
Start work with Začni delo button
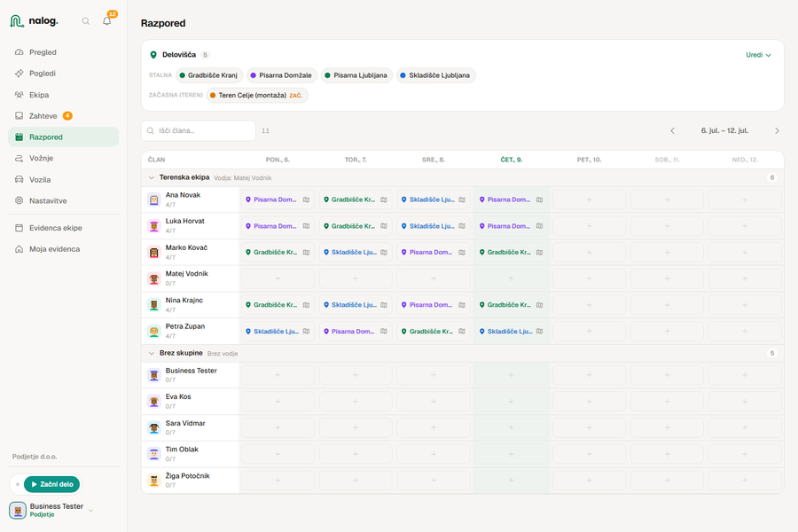52,484
